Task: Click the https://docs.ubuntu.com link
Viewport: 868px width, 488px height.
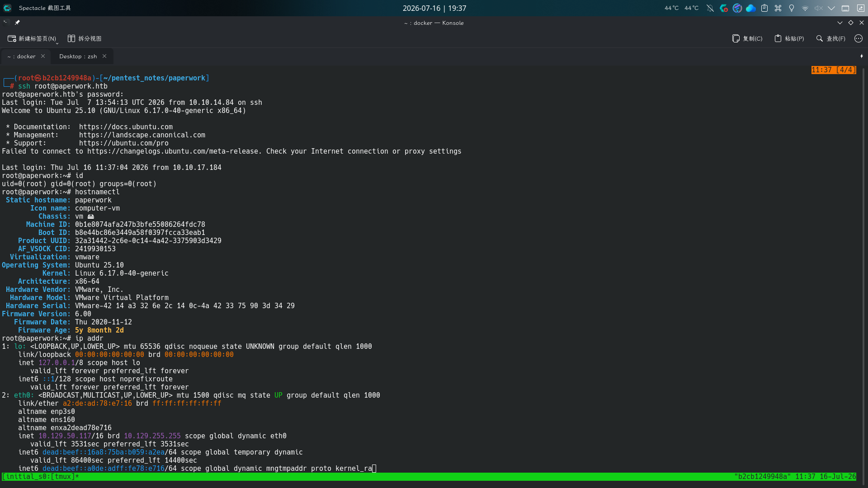Action: pyautogui.click(x=126, y=127)
